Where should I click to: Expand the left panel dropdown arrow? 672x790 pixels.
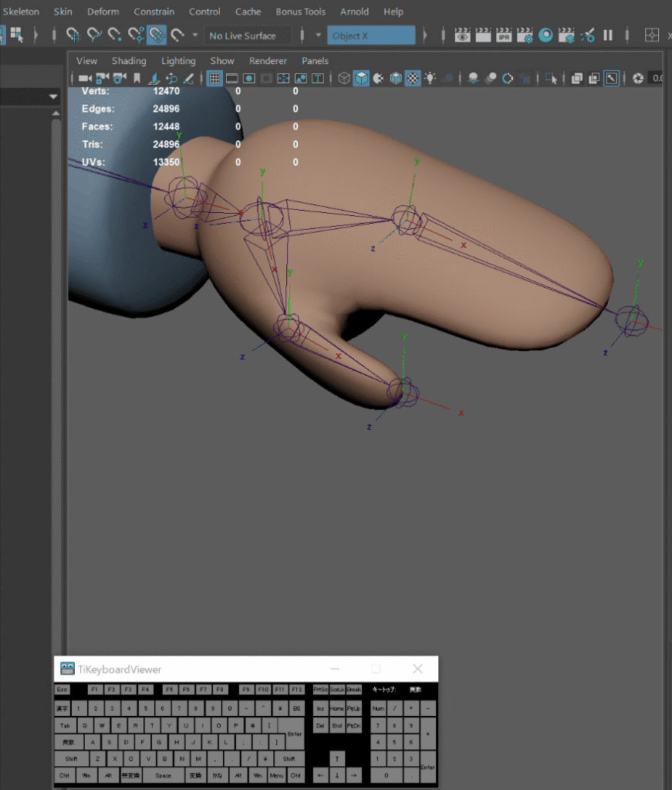point(53,96)
